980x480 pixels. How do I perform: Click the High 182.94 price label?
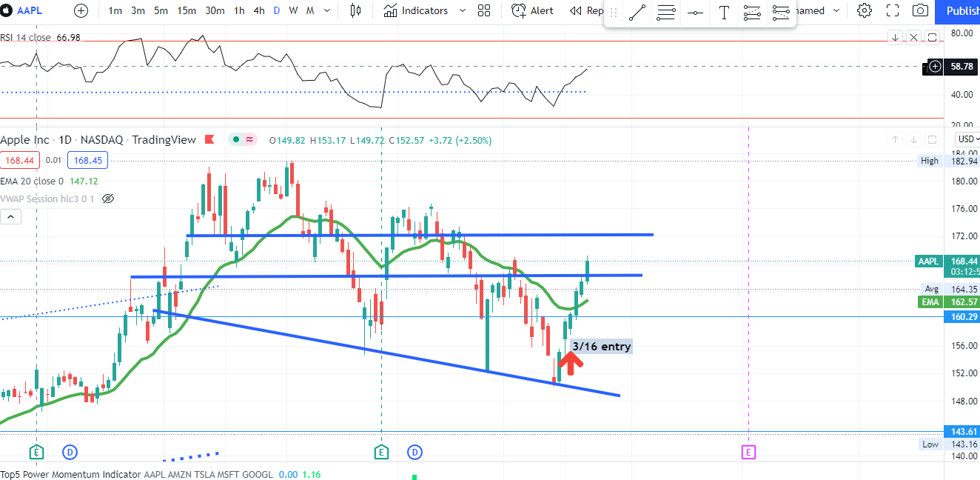tap(948, 161)
